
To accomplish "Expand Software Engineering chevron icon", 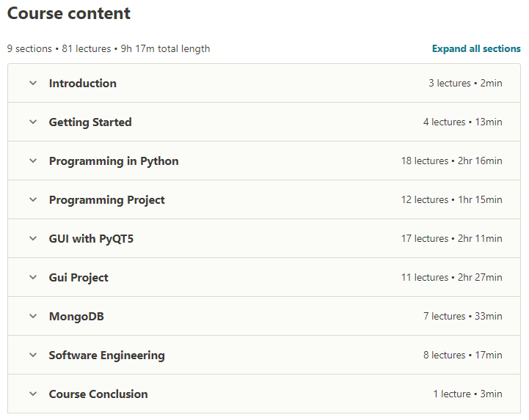I will point(33,355).
